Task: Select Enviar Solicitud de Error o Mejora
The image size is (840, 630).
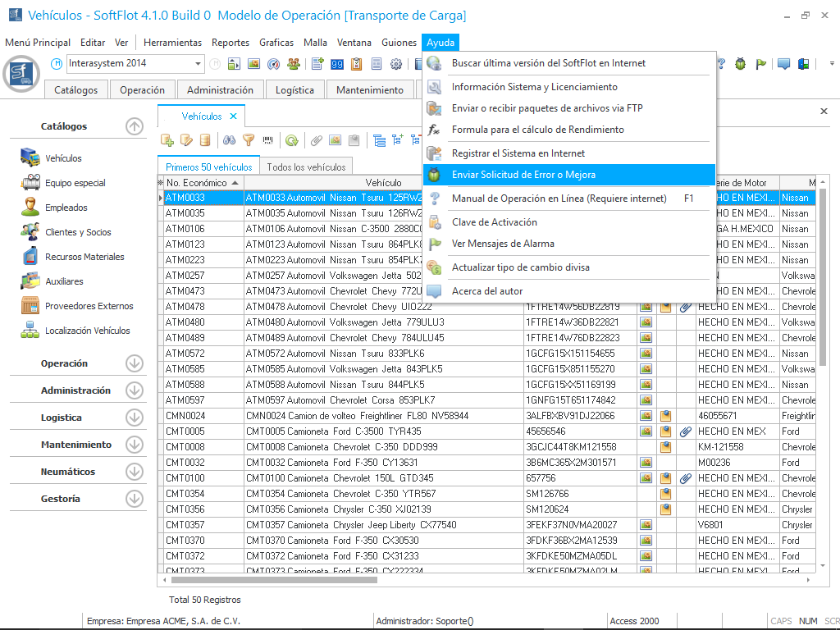Action: (x=523, y=175)
